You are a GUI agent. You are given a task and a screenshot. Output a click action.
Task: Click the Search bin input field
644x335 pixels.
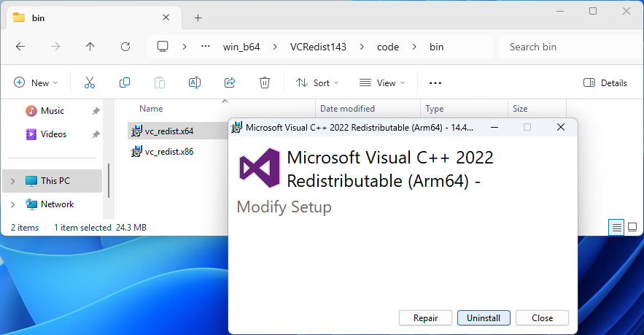point(565,47)
